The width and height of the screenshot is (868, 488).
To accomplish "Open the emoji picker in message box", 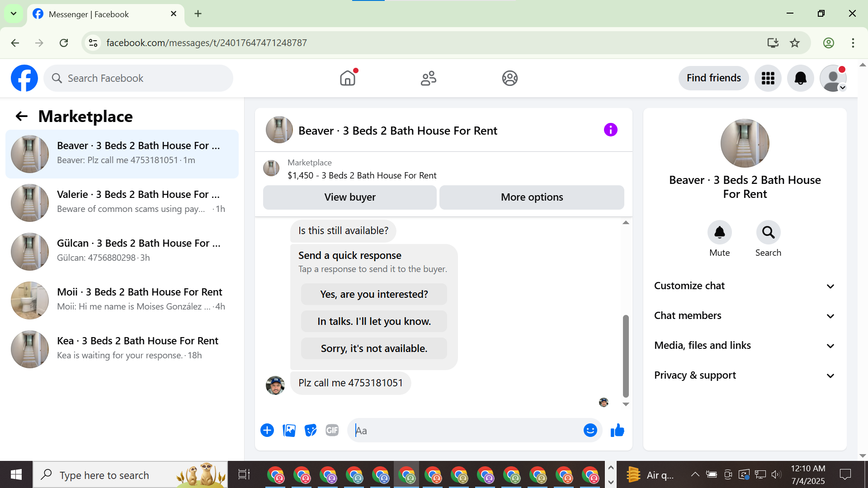I will 590,430.
